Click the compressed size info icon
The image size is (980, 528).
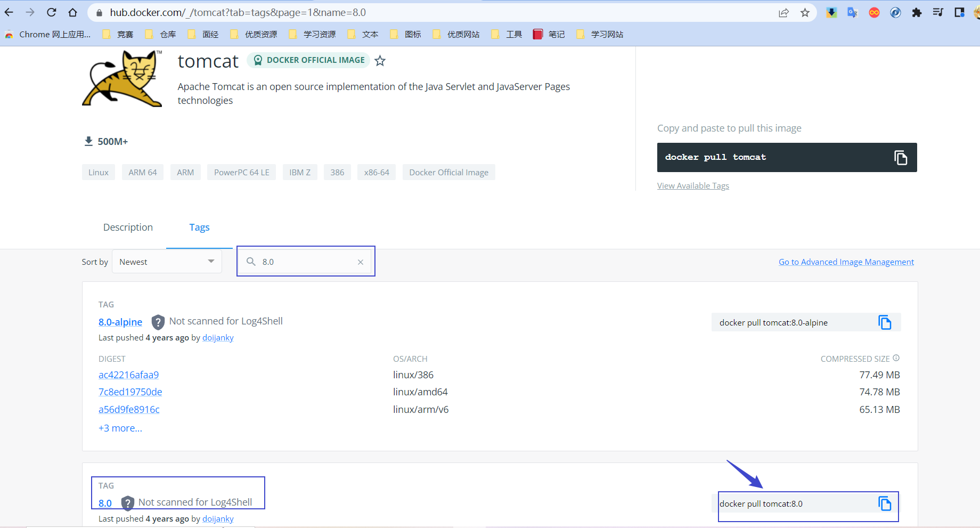[896, 358]
